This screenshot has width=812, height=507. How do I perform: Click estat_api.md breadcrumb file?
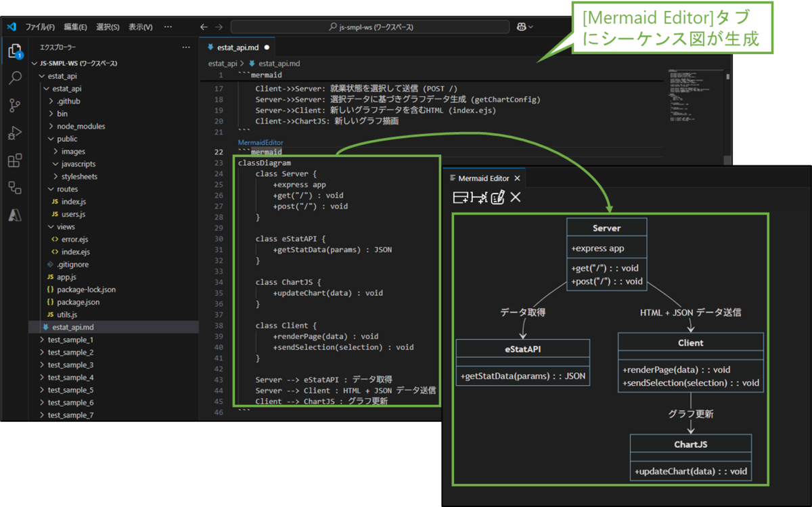(x=274, y=63)
